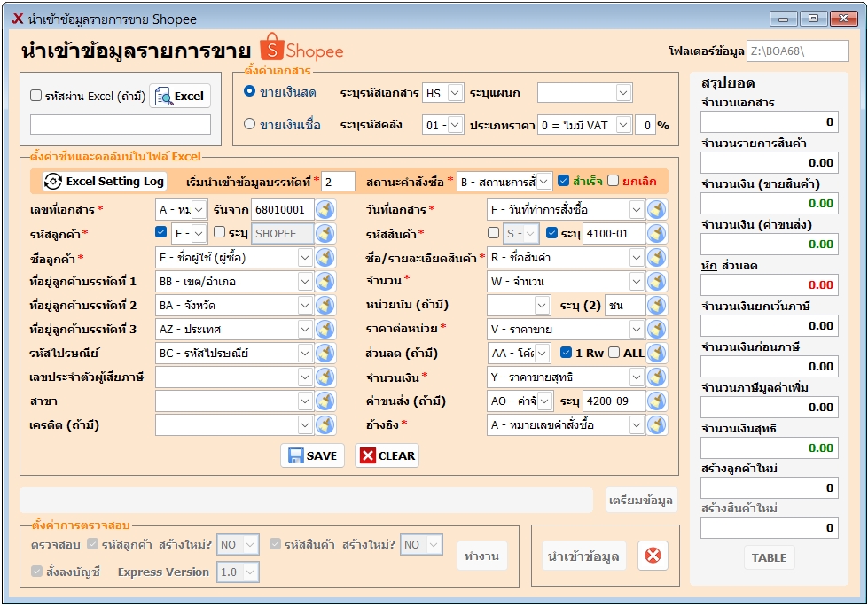Click ทำงาน button
This screenshot has width=868, height=607.
tap(481, 556)
